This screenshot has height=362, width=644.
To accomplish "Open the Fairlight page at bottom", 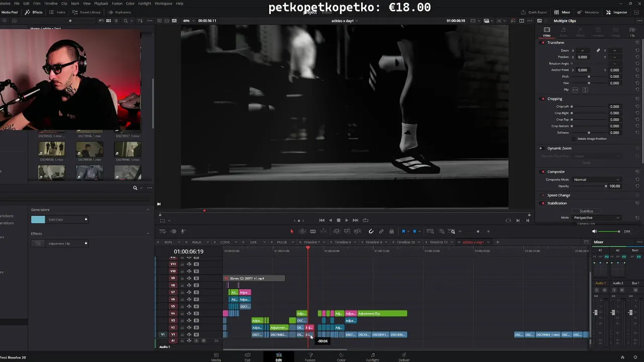I will [x=372, y=357].
